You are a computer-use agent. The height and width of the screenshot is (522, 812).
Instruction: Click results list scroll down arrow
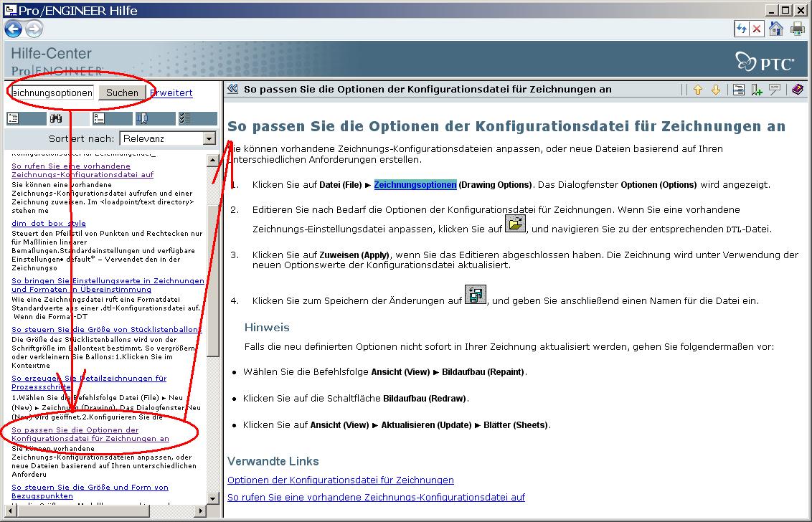[x=212, y=498]
